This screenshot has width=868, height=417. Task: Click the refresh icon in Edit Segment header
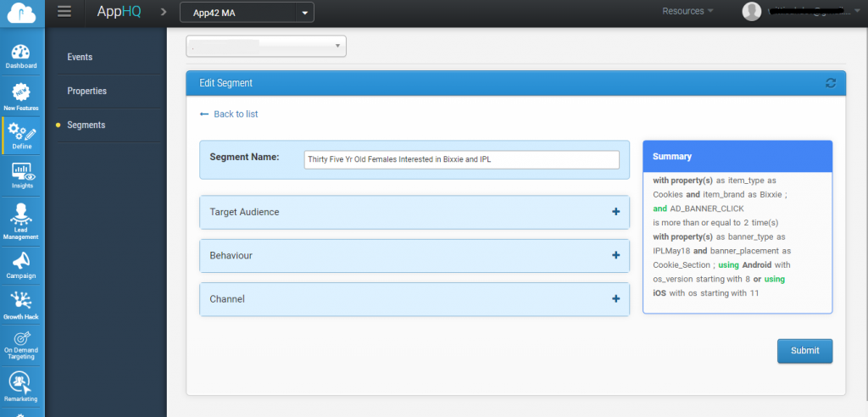[x=830, y=83]
